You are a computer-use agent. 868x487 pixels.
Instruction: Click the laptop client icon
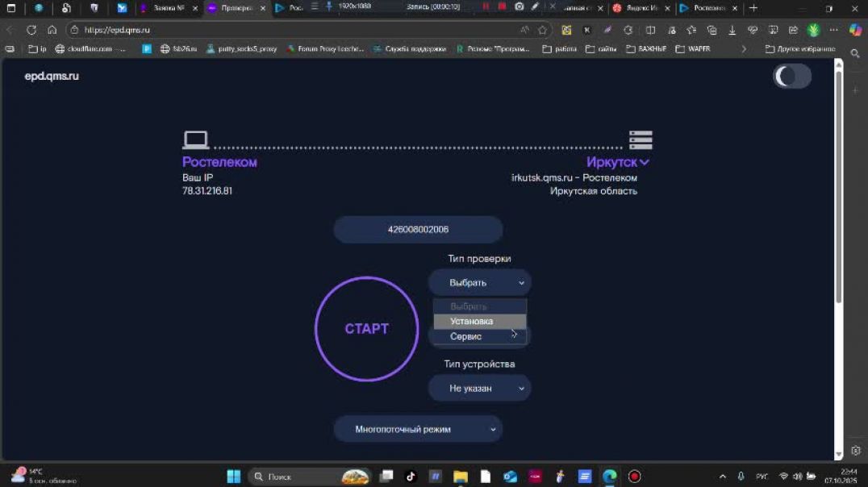click(x=196, y=140)
